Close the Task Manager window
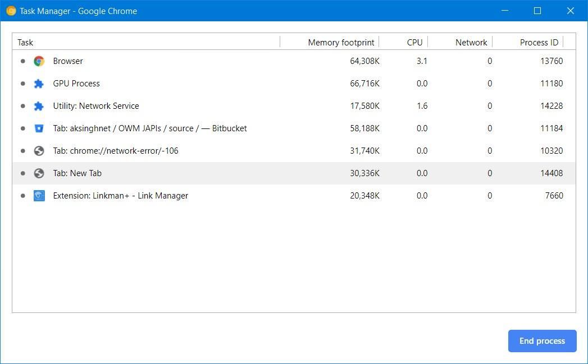 tap(571, 11)
